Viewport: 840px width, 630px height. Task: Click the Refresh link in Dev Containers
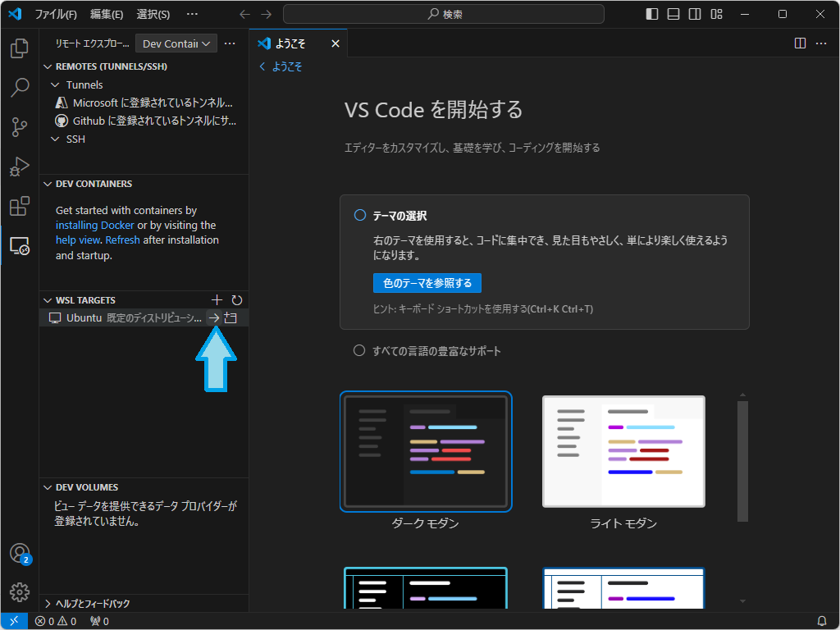(123, 240)
